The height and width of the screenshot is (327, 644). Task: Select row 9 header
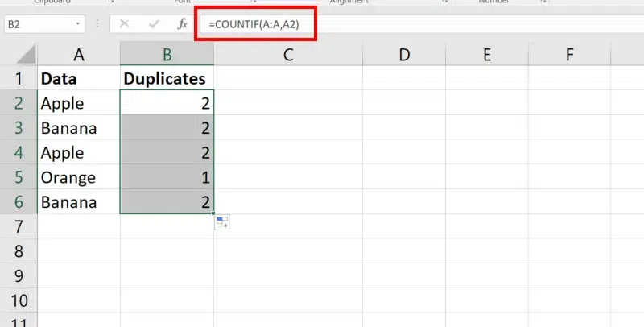(19, 275)
